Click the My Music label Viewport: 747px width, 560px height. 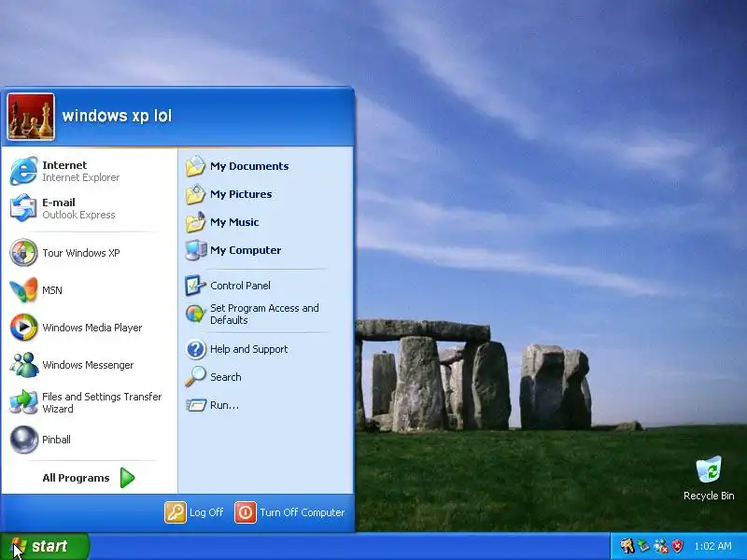[234, 222]
